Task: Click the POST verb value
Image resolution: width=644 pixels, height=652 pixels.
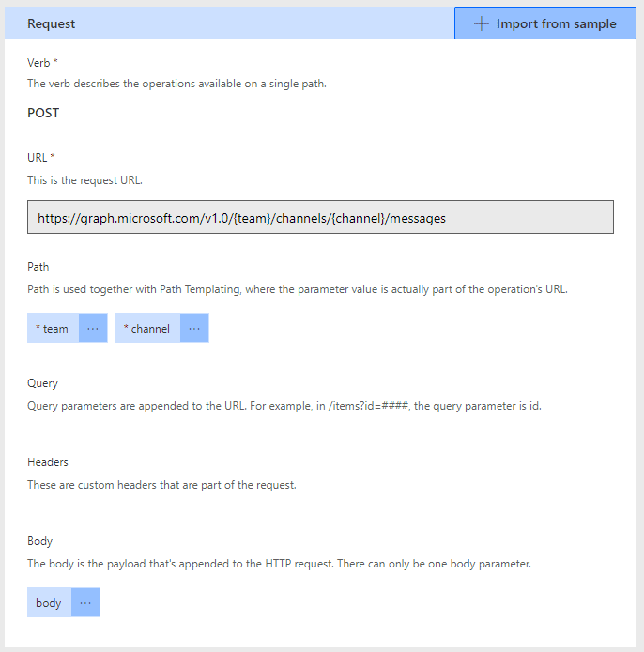Action: coord(43,113)
